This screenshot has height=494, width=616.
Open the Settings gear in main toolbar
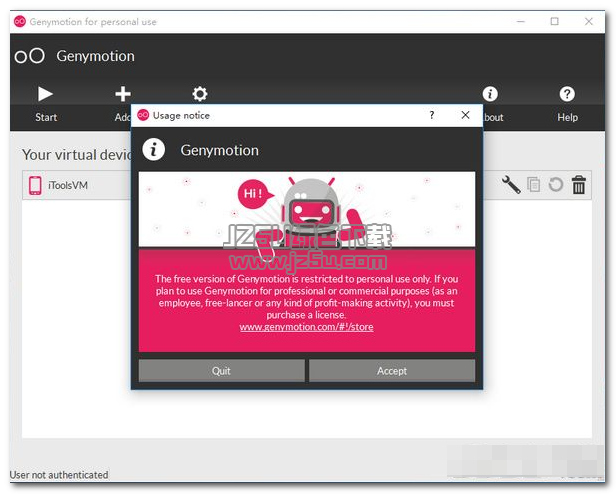pyautogui.click(x=200, y=94)
